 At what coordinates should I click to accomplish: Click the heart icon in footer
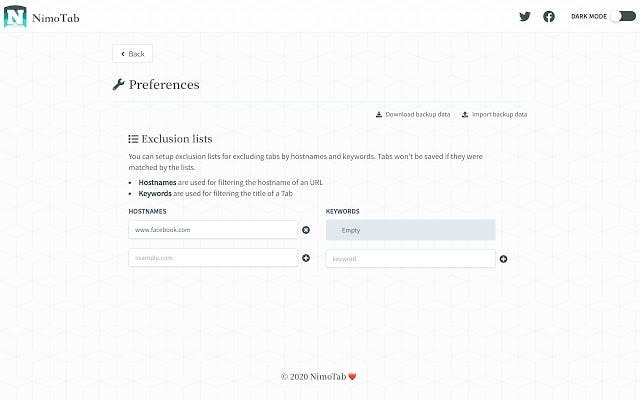(352, 377)
